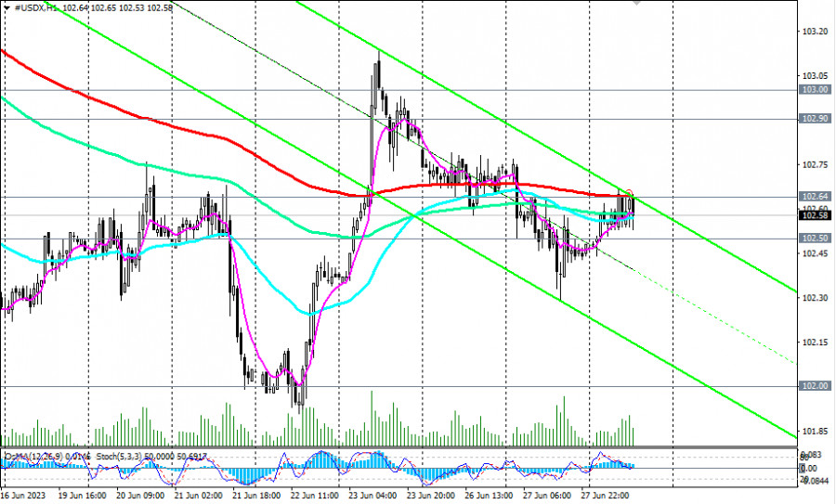Click the OsMA(12,26,9) indicator label
This screenshot has height=504, width=836.
point(33,457)
